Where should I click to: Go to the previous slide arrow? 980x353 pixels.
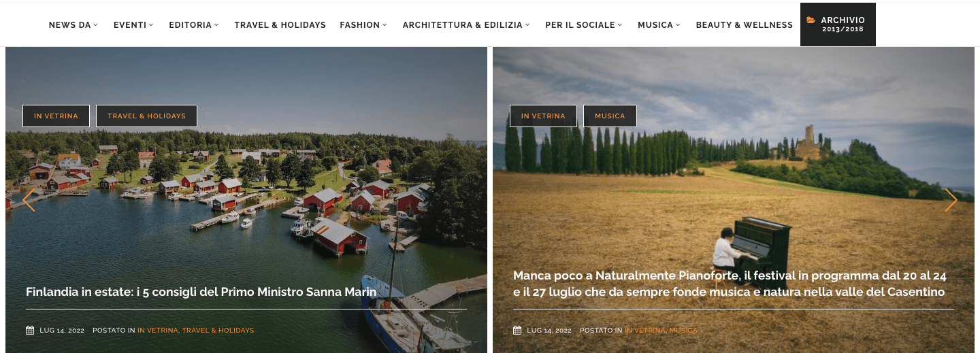[29, 200]
